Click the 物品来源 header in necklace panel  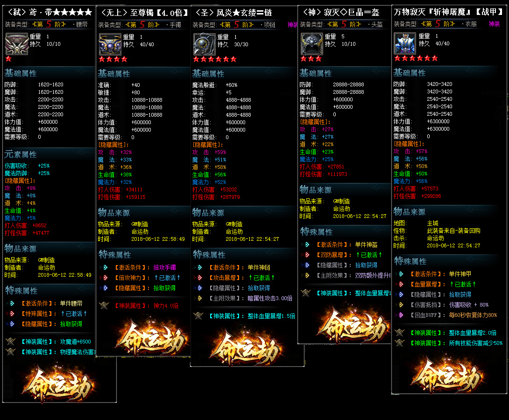tap(208, 213)
